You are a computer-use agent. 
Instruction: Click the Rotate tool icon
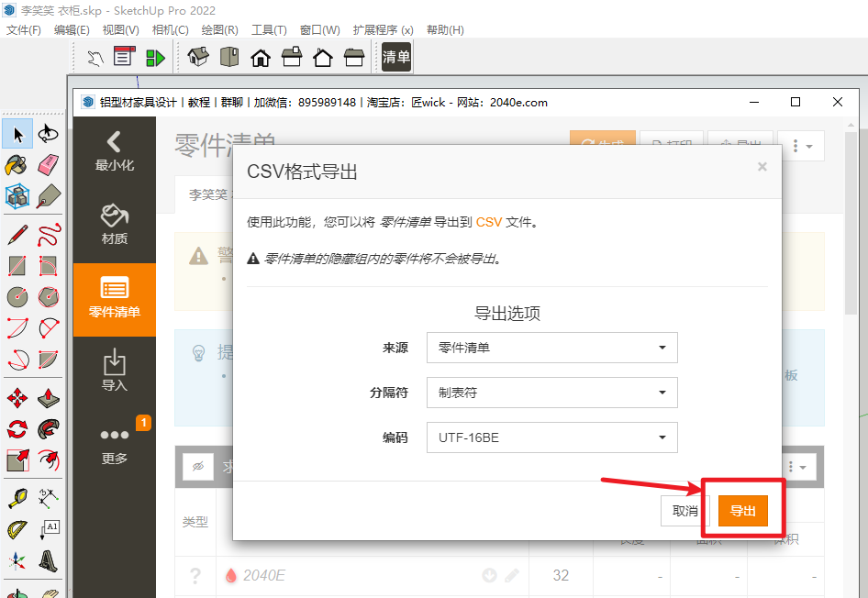click(17, 429)
